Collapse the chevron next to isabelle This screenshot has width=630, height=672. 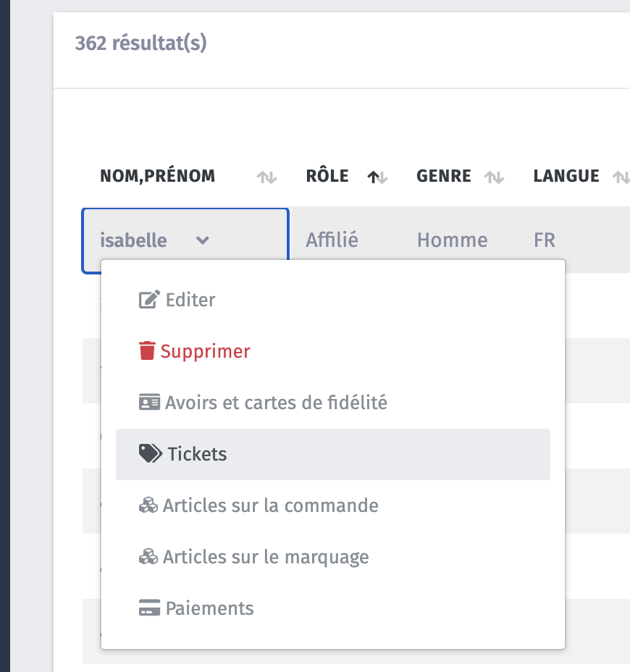pyautogui.click(x=203, y=240)
